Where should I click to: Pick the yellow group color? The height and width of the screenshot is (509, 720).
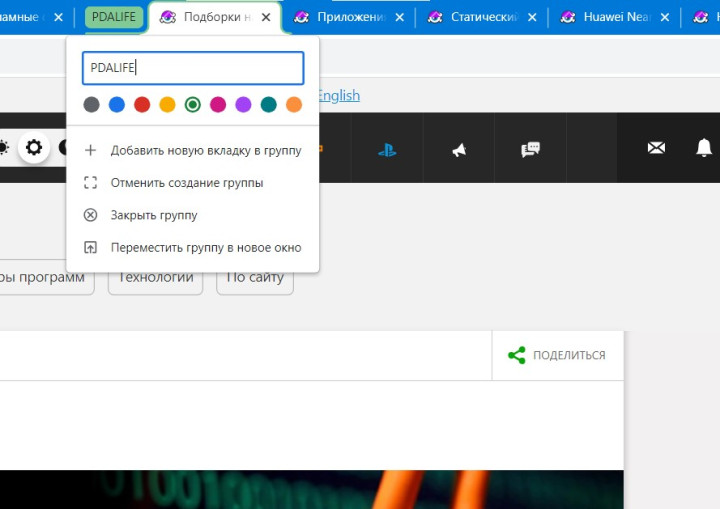point(167,104)
